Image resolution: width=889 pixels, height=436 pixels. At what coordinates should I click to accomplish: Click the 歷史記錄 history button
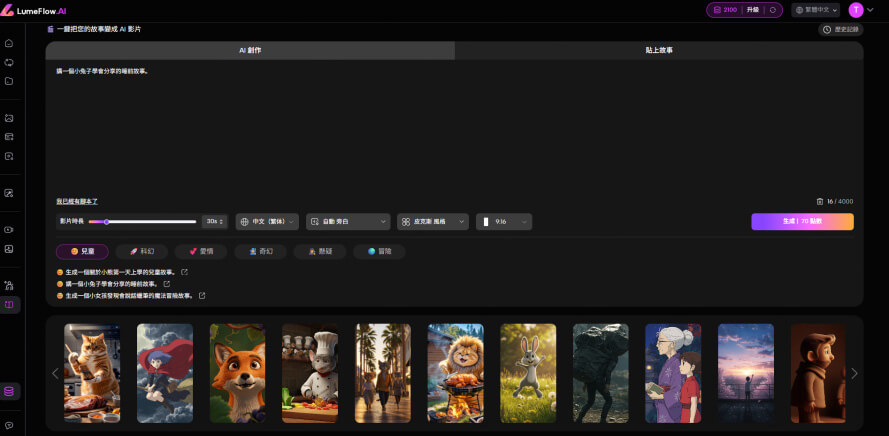840,30
